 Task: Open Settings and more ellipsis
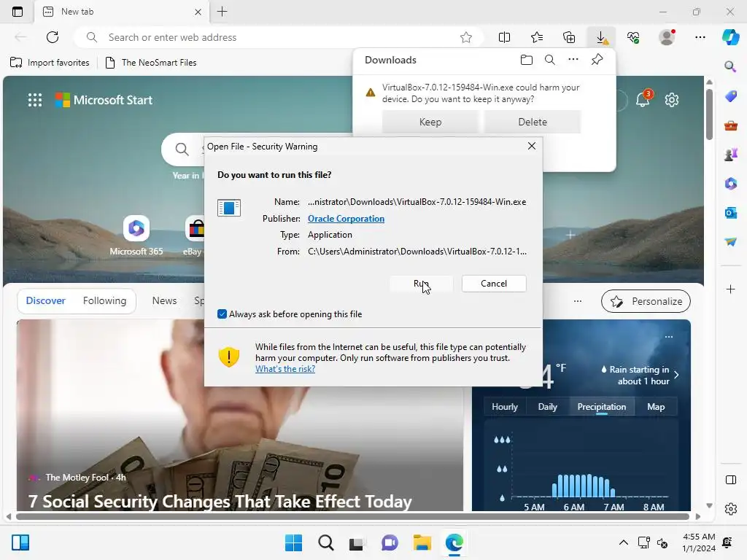point(700,37)
